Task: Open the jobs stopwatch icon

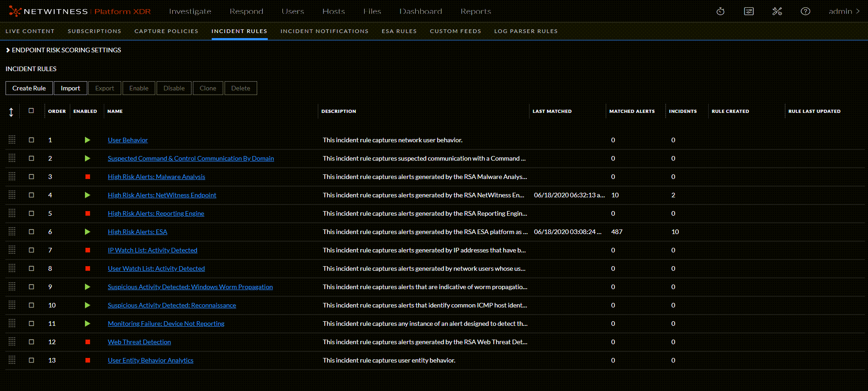Action: pos(721,11)
